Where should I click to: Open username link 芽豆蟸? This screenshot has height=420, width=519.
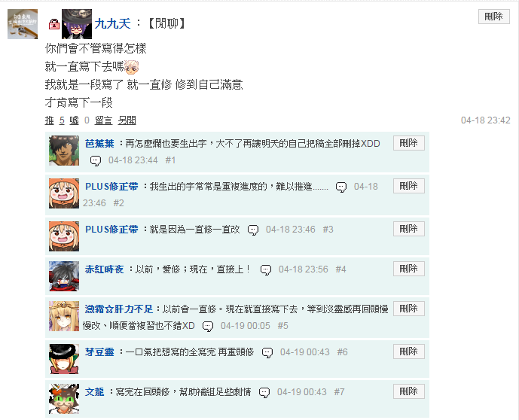coord(99,352)
